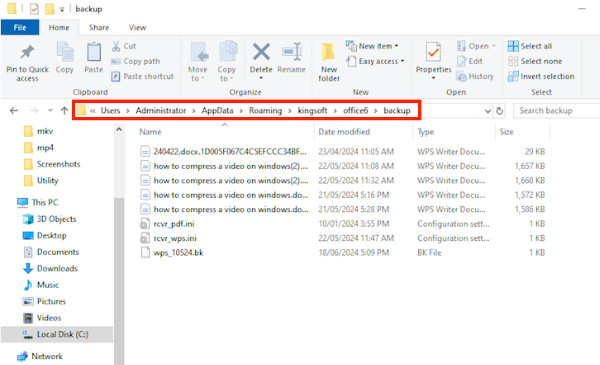The width and height of the screenshot is (600, 365).
Task: Refresh the backup folder view
Action: click(499, 111)
